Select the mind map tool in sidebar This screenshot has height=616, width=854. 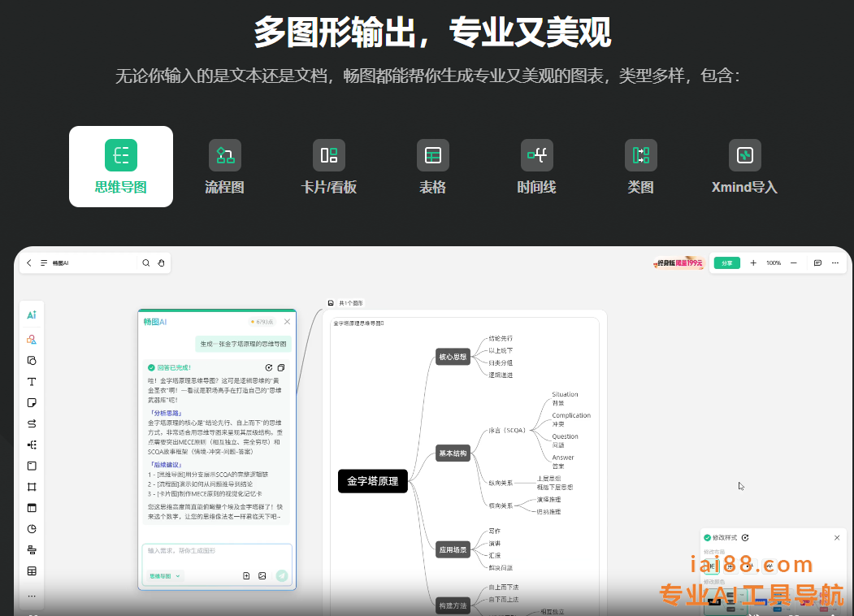pos(32,445)
